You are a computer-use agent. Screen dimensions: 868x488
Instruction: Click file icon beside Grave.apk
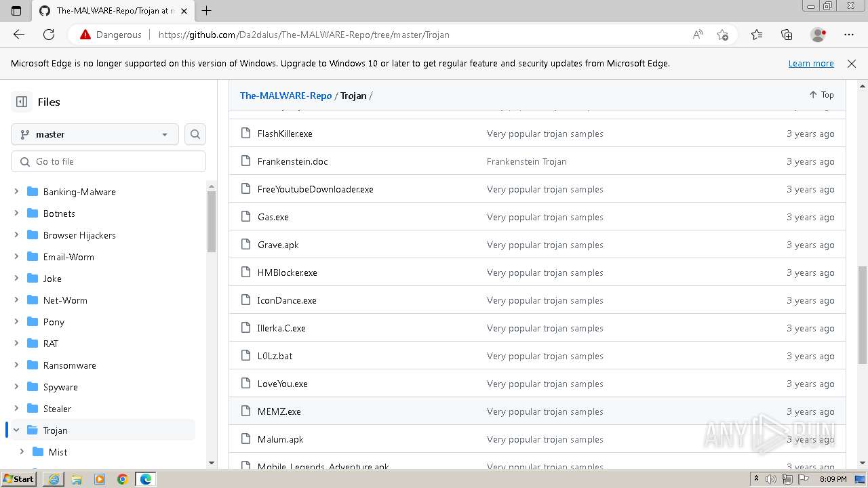pyautogui.click(x=245, y=245)
